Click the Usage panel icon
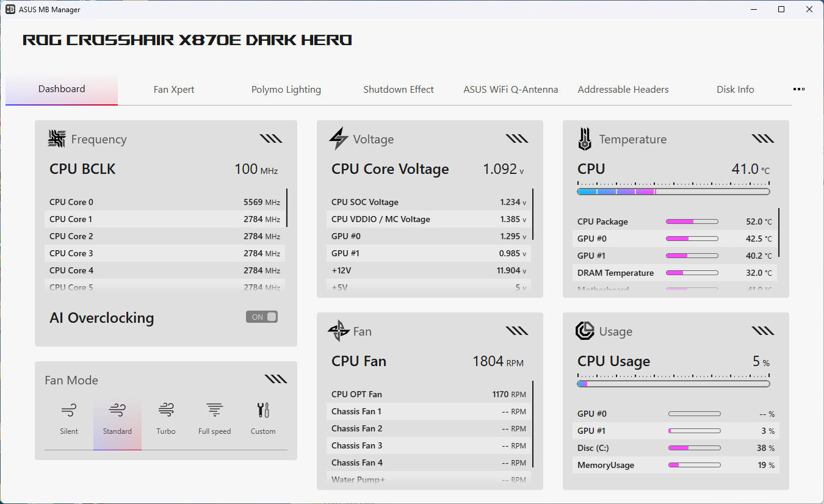Screen dimensions: 824x504 pos(585,331)
